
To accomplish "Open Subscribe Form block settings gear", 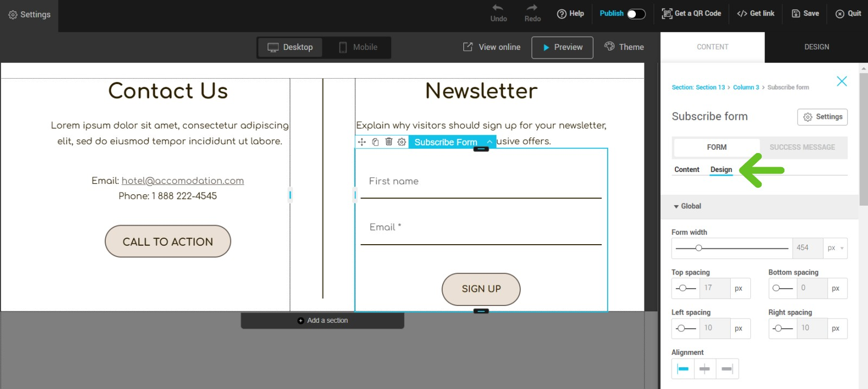I will [x=401, y=142].
